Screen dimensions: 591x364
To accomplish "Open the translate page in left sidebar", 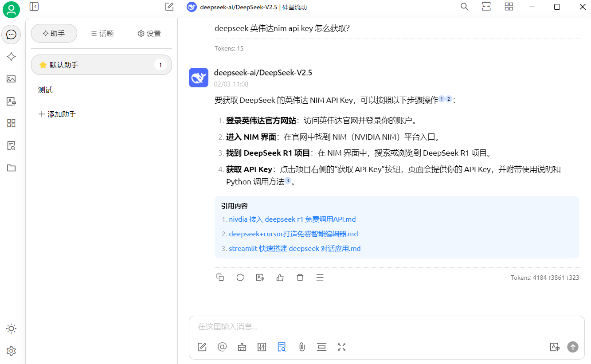I will [x=11, y=101].
